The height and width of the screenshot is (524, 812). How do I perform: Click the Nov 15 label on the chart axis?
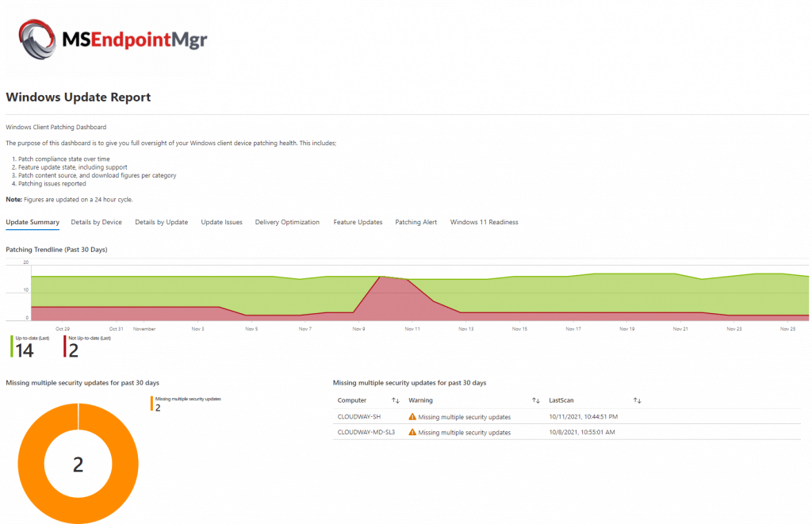coord(520,329)
